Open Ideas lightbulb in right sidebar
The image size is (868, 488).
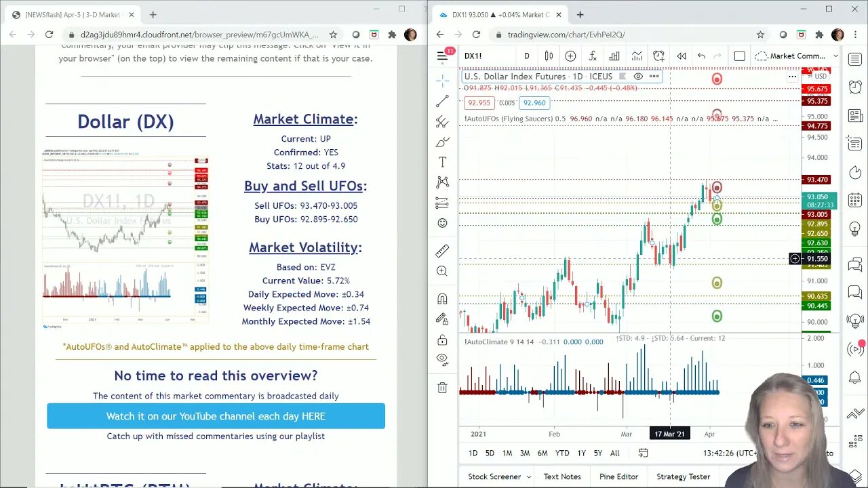point(854,229)
